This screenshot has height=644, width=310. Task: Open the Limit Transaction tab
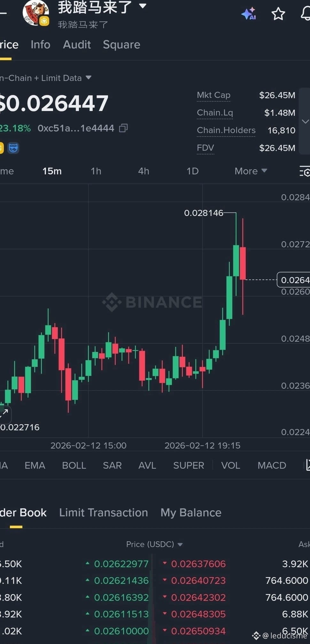(x=104, y=513)
